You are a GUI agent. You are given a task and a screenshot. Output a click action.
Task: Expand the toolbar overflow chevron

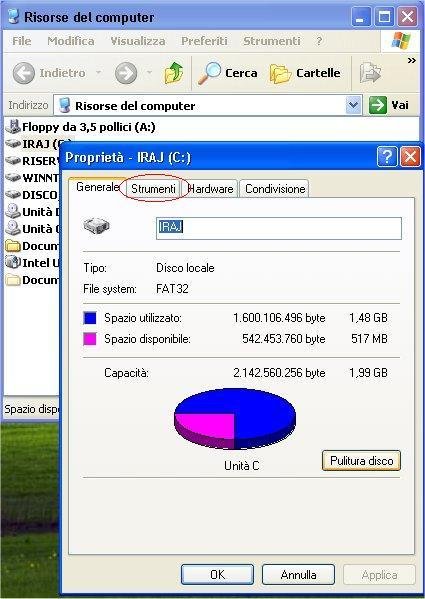pos(411,60)
